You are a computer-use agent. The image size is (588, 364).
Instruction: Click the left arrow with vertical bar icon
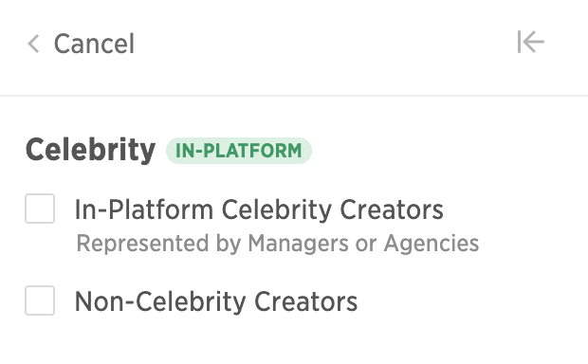[531, 42]
